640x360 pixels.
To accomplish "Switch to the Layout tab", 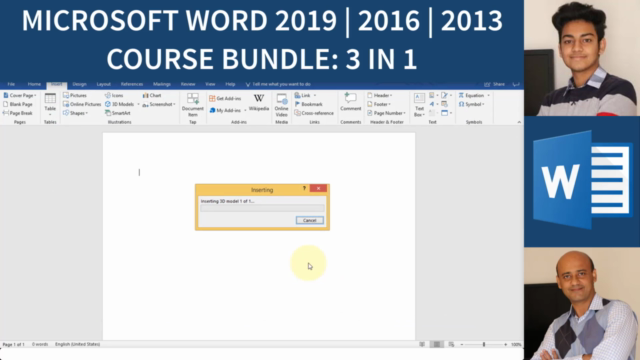I will tap(104, 84).
